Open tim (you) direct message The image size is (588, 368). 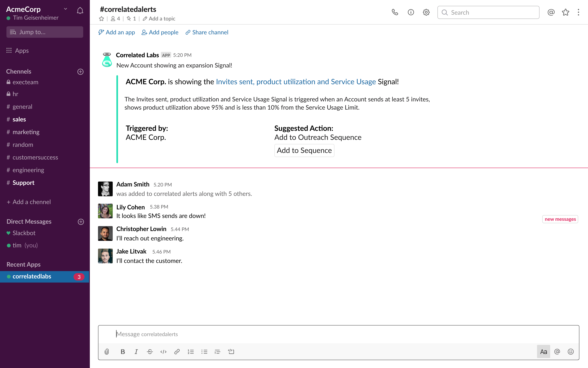(x=22, y=245)
